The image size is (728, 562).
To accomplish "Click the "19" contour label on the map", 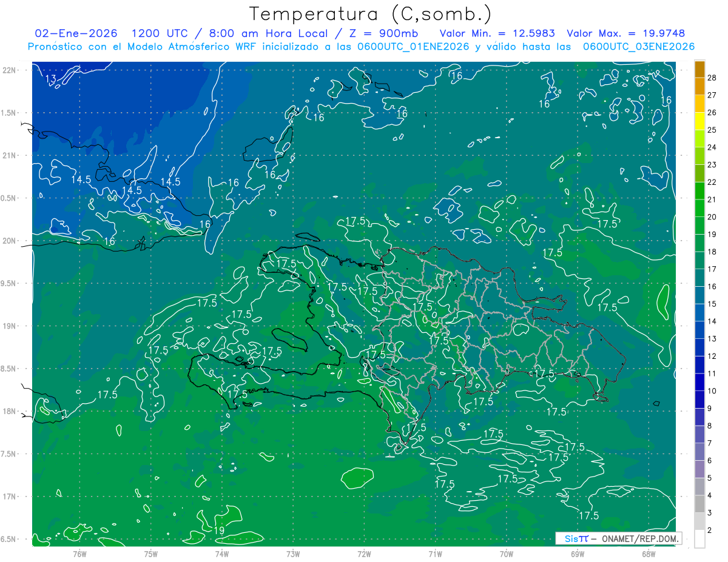I will 220,530.
